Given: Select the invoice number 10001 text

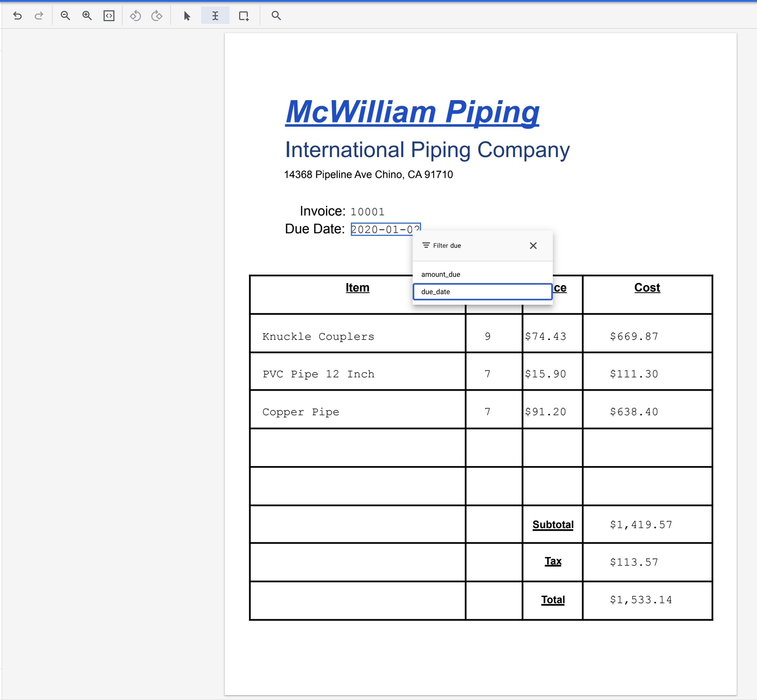Looking at the screenshot, I should (367, 211).
